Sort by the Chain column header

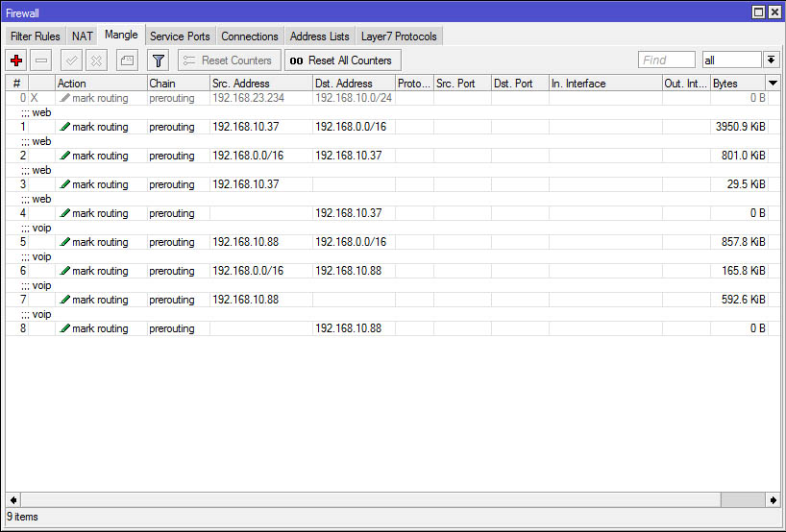(179, 84)
